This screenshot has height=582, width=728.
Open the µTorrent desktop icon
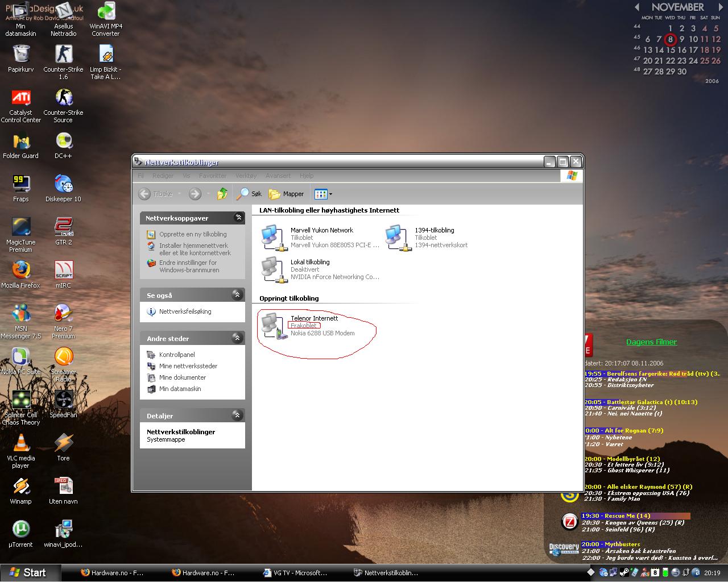tap(20, 534)
